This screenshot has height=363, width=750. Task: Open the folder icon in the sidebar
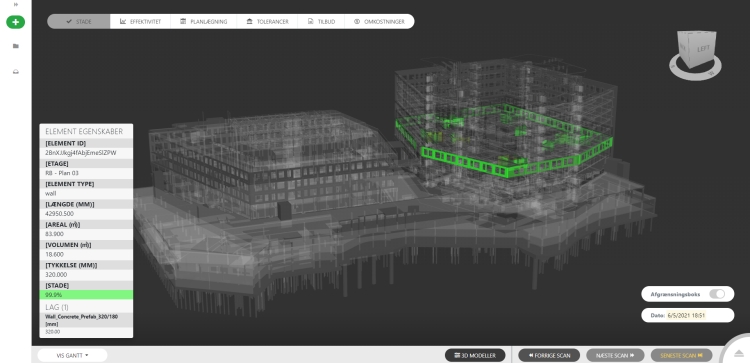coord(16,46)
